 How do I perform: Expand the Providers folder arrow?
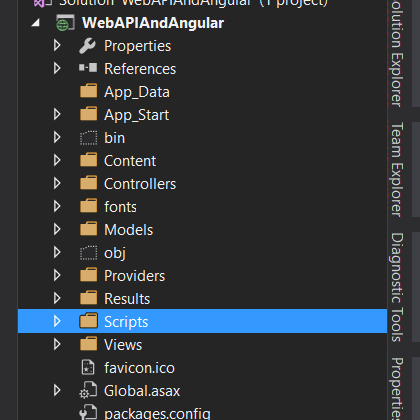[57, 275]
